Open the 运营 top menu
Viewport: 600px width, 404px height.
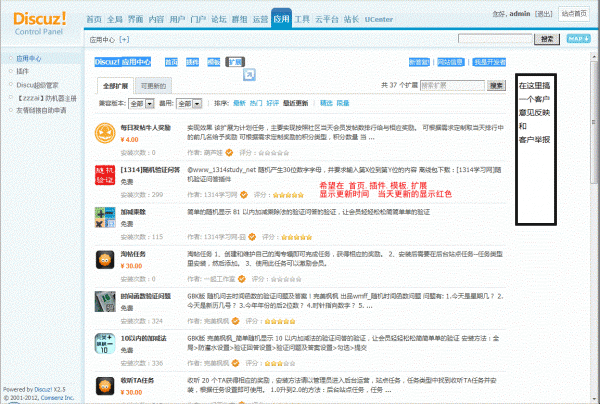pos(260,19)
